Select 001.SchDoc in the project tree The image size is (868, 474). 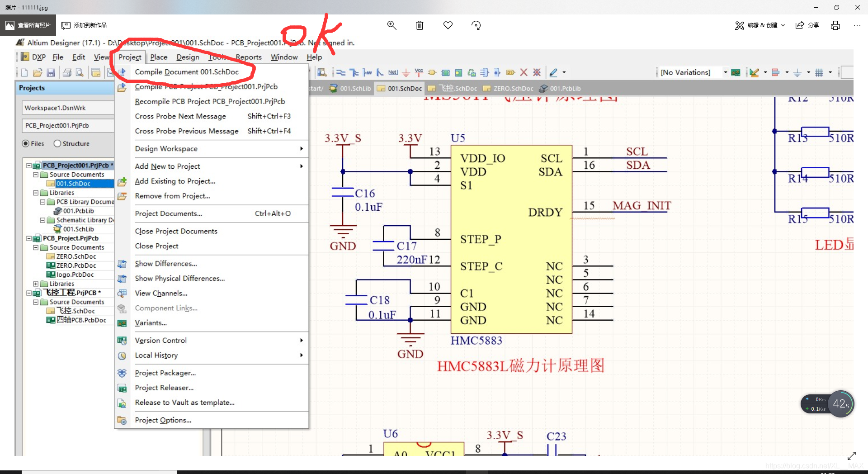tap(73, 184)
